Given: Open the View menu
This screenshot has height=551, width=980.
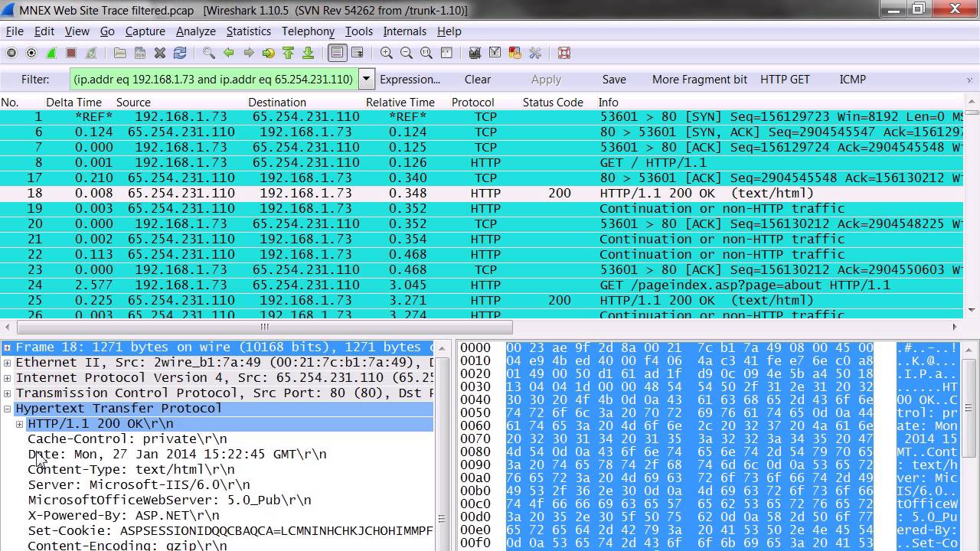Looking at the screenshot, I should [x=77, y=31].
